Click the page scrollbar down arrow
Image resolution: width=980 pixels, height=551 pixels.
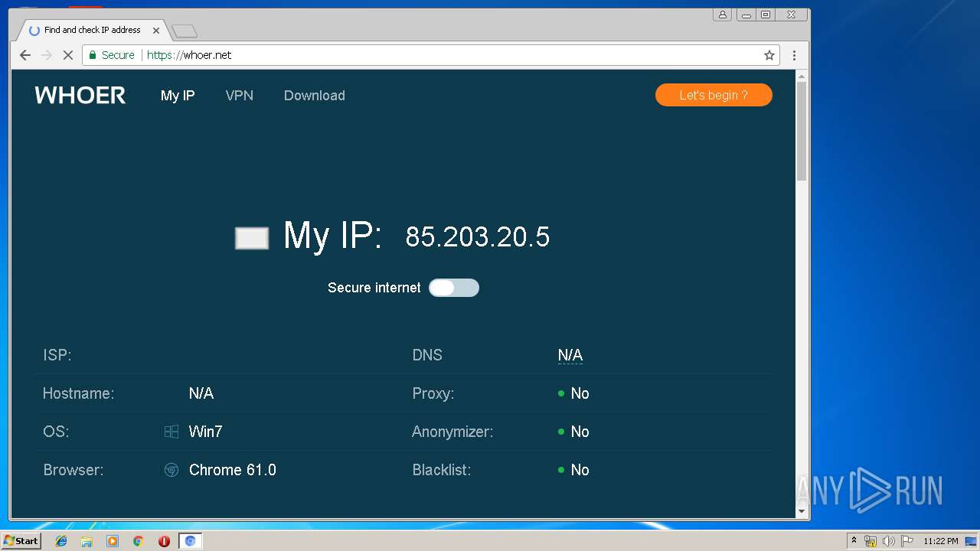tap(802, 511)
